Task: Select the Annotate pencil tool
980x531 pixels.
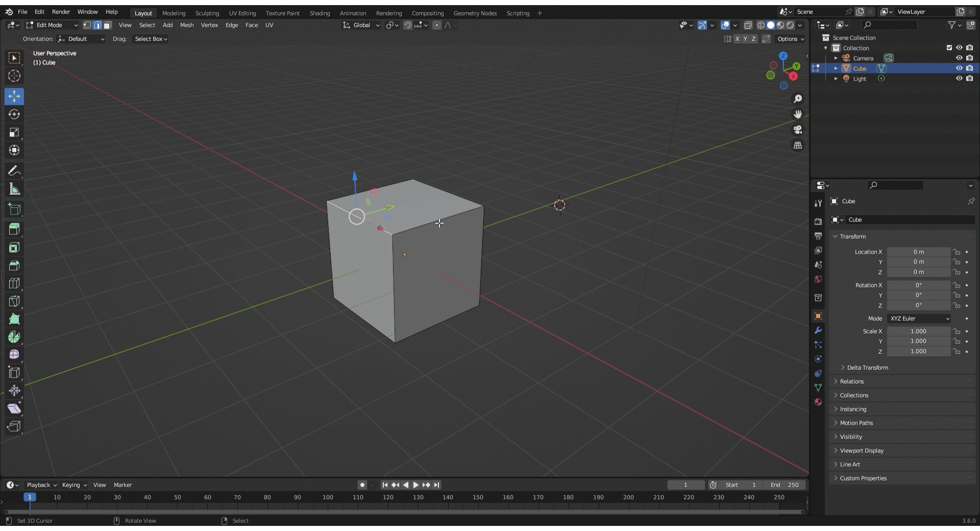Action: pos(14,171)
